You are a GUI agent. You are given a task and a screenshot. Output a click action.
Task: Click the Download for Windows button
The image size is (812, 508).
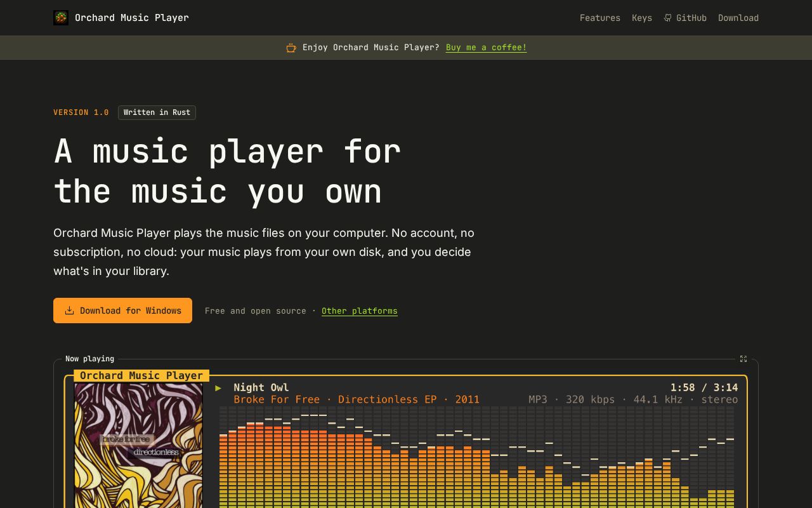click(122, 311)
